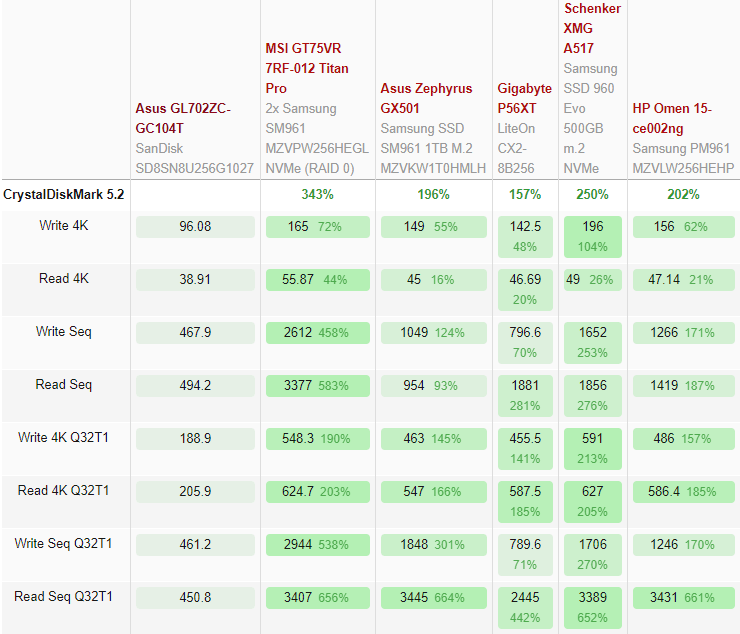Select the Read Seq row label
The image size is (740, 634).
[x=64, y=384]
